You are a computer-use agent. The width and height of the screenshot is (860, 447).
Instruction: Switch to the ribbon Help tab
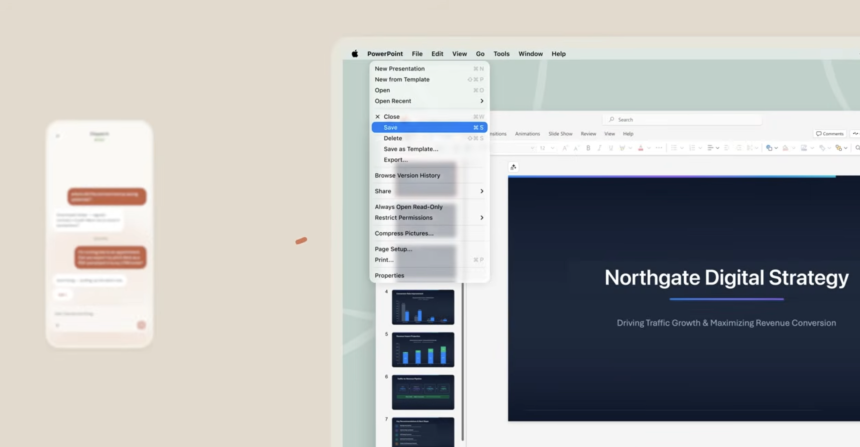pos(628,134)
